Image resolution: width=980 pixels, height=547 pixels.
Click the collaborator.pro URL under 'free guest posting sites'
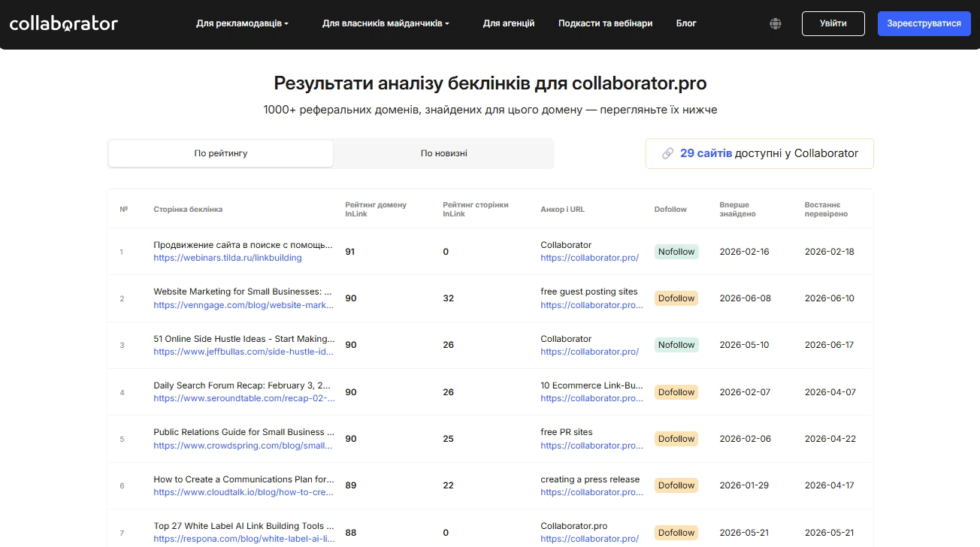tap(592, 305)
